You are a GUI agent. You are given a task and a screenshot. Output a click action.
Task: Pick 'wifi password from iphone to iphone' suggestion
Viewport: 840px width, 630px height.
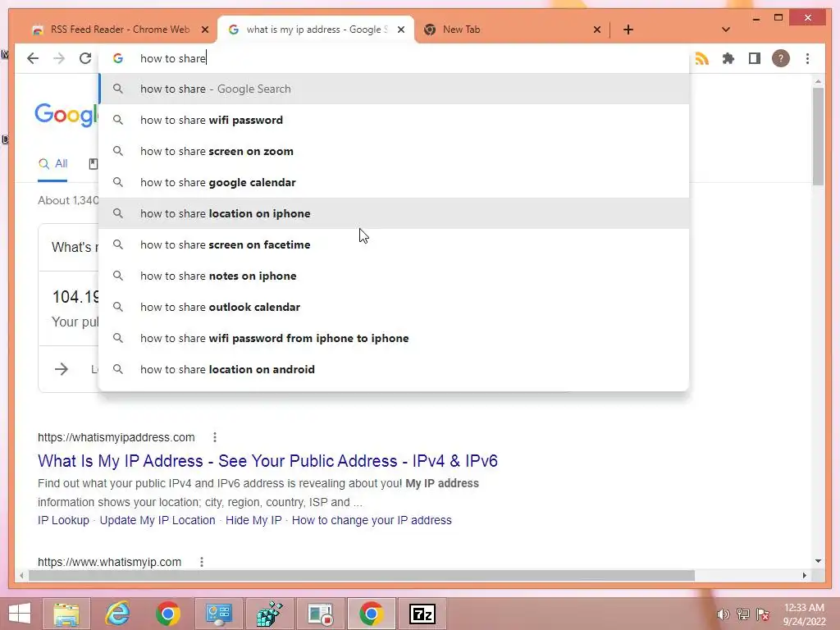[394, 338]
